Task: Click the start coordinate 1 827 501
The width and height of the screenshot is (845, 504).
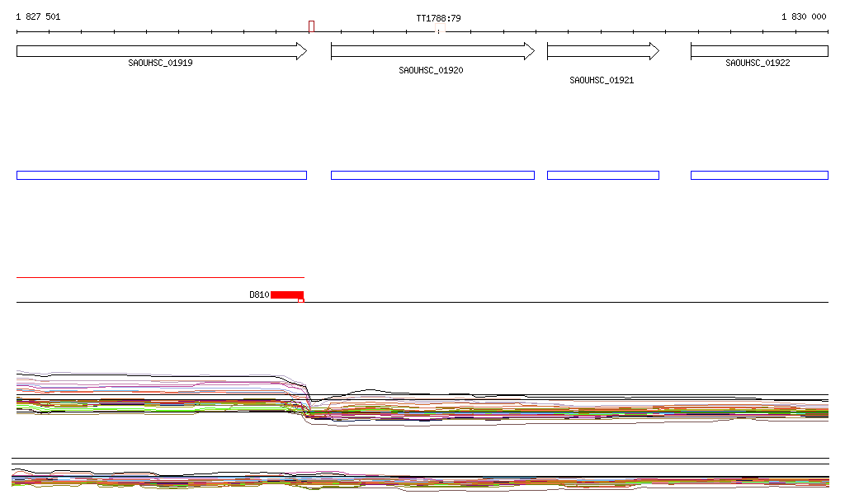Action: [38, 16]
